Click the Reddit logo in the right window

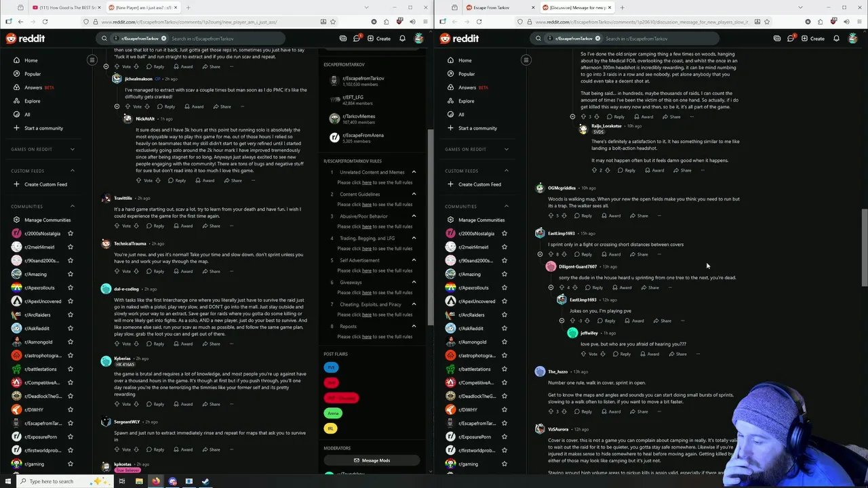459,39
